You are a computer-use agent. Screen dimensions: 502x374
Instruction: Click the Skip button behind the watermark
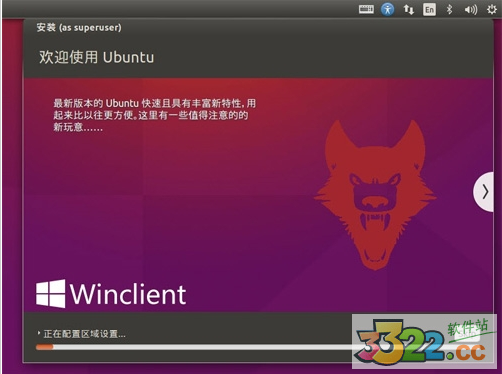pos(468,334)
